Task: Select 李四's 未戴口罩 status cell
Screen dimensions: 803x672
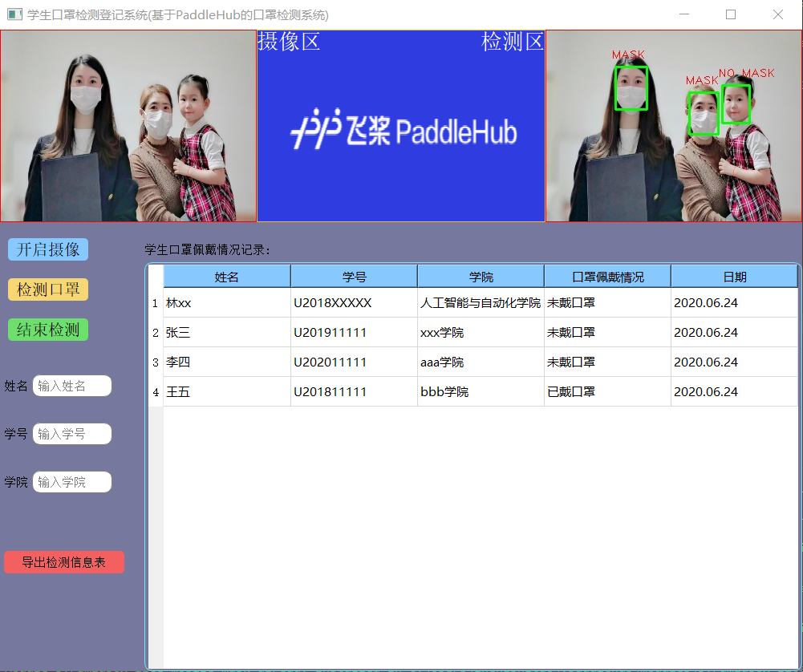Action: 608,362
